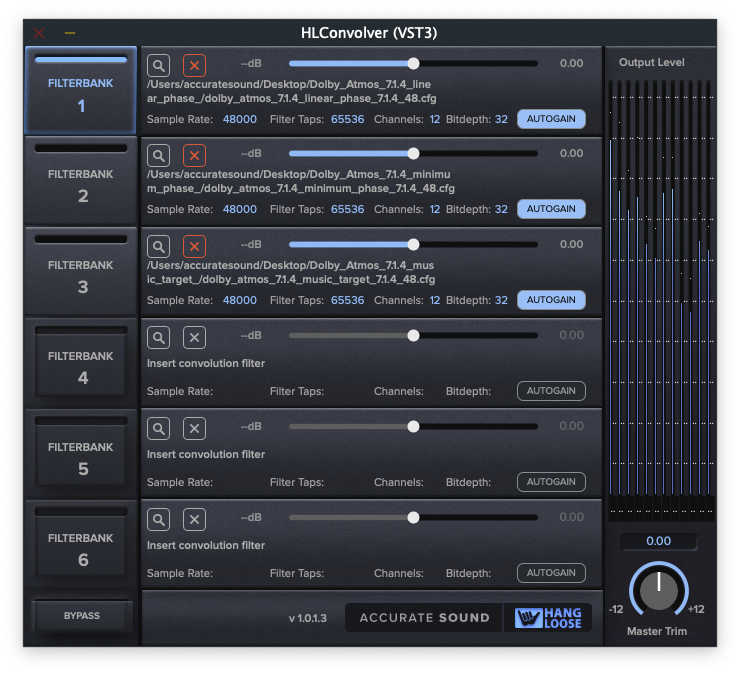Click the Master Trim knob
This screenshot has height=674, width=740.
point(659,590)
